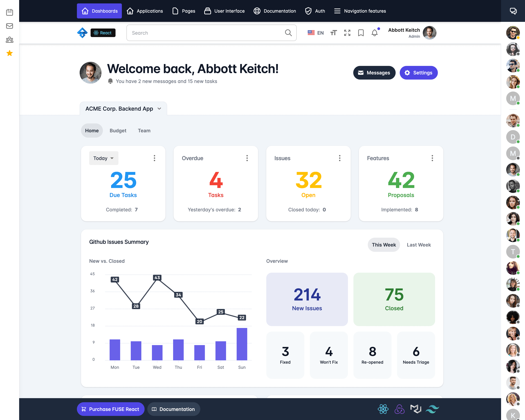The width and height of the screenshot is (525, 420).
Task: Open the Dashboards menu
Action: (x=99, y=11)
